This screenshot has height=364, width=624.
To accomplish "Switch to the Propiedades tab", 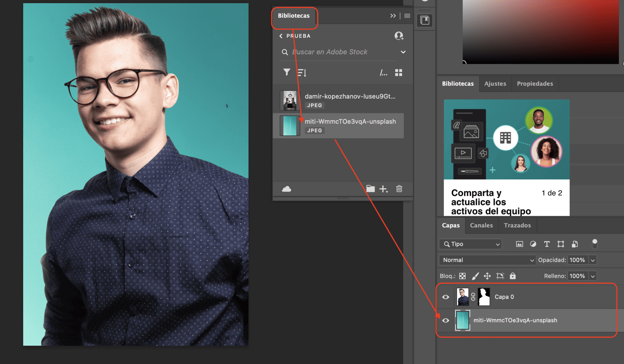I will pos(535,84).
